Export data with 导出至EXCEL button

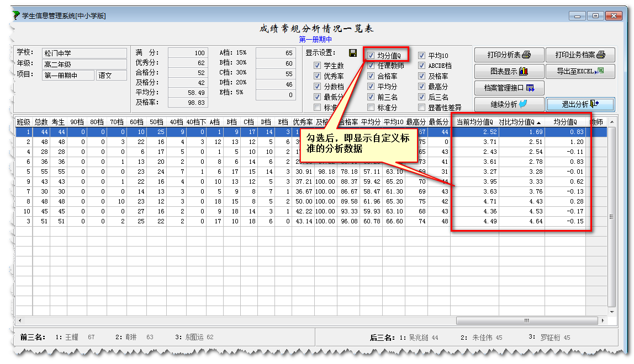click(x=580, y=72)
